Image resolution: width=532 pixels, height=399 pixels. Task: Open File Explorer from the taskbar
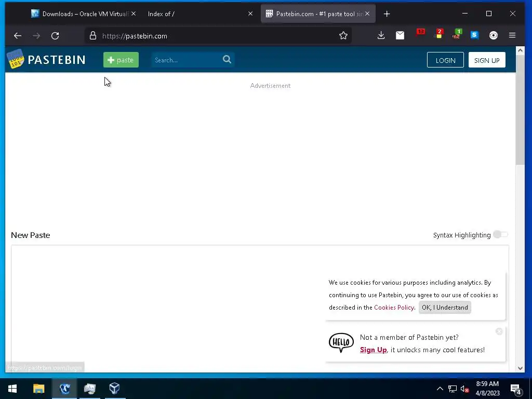pos(38,389)
